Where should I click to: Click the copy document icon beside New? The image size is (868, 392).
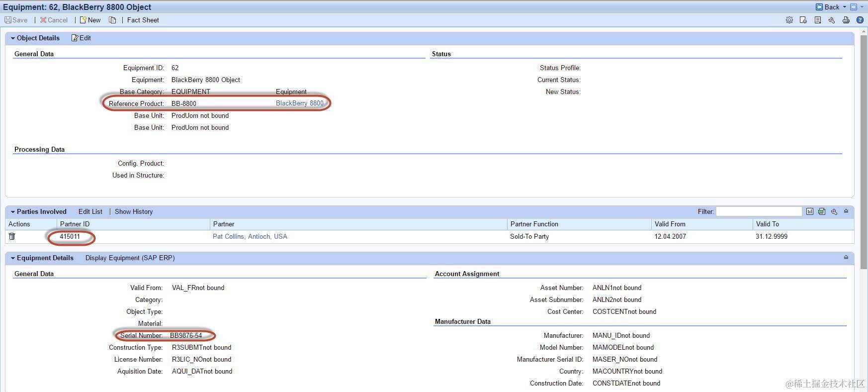pos(112,20)
